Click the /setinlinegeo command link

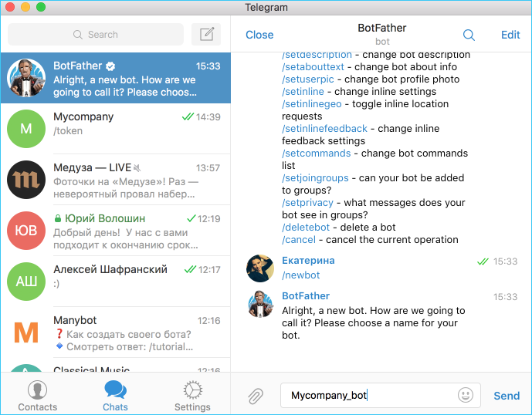tap(311, 103)
